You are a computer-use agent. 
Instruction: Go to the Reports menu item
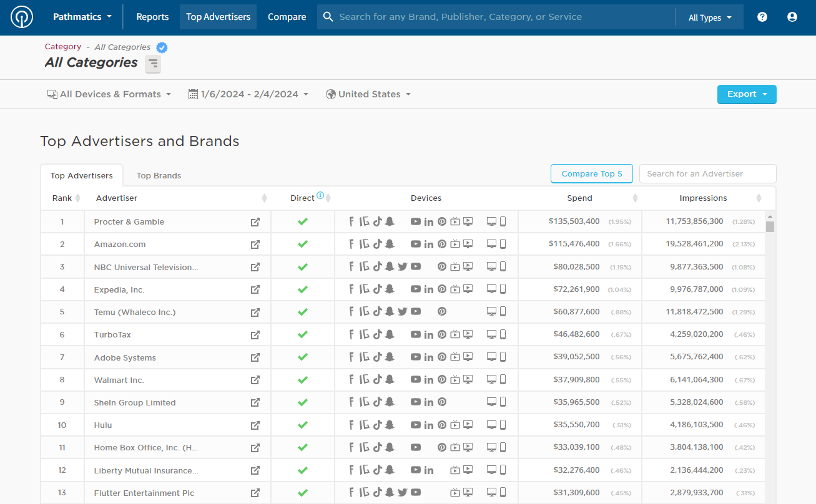point(153,17)
